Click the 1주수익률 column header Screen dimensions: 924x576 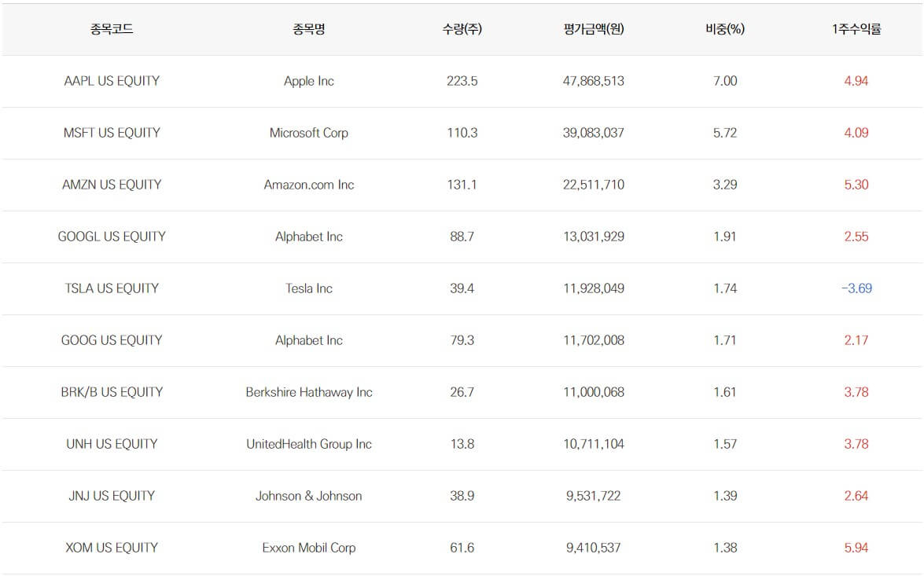(856, 29)
